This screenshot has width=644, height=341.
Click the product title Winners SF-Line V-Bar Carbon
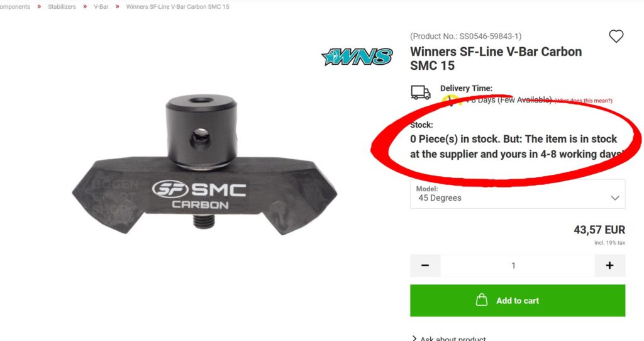pos(496,59)
